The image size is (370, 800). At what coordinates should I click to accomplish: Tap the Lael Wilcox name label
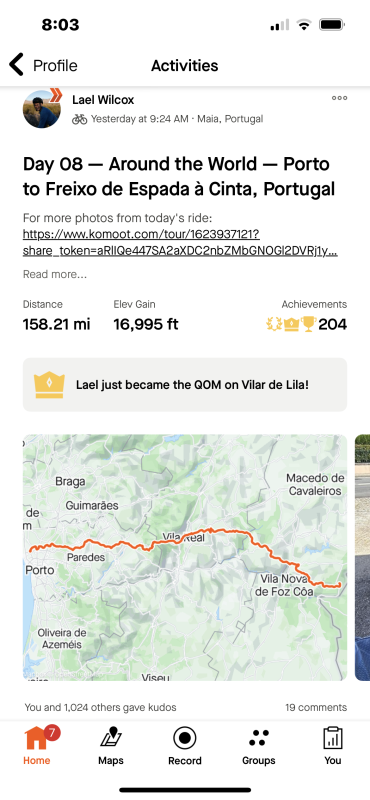coord(103,99)
